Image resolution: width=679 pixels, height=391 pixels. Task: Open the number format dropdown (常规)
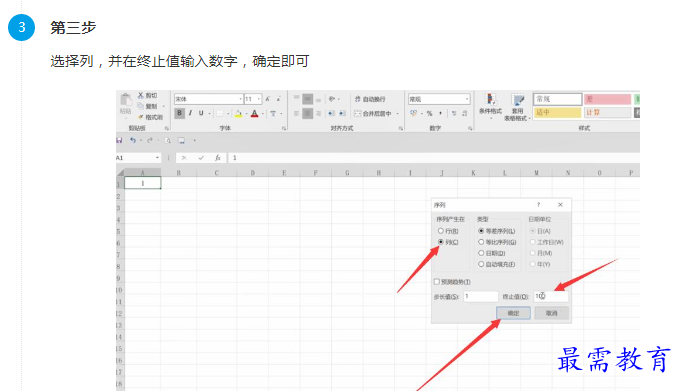(x=466, y=99)
